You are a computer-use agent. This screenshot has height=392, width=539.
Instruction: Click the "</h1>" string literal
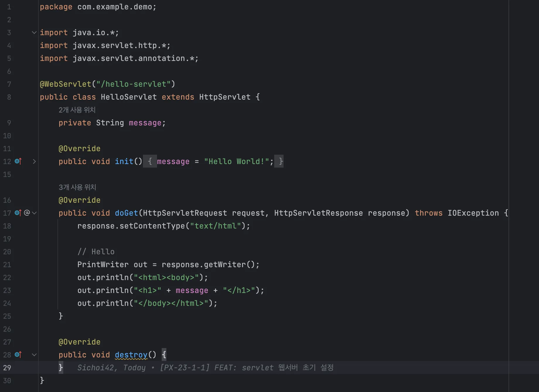[239, 290]
